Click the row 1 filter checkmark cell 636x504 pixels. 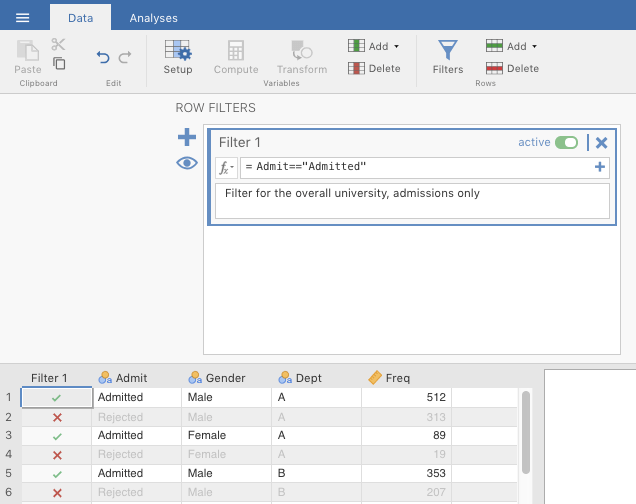(x=57, y=397)
